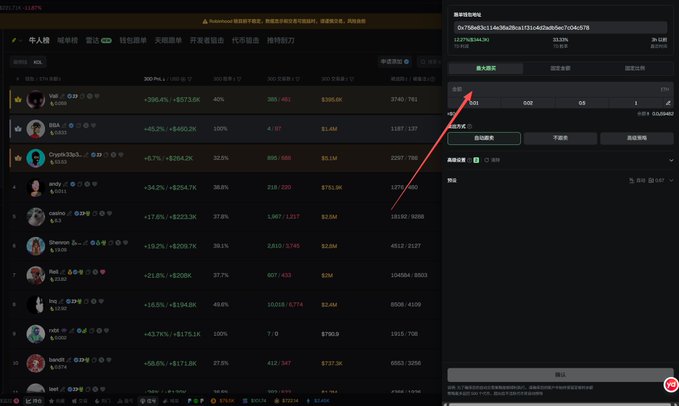Open the 代币狙击 tab
This screenshot has height=406, width=679.
(x=245, y=40)
